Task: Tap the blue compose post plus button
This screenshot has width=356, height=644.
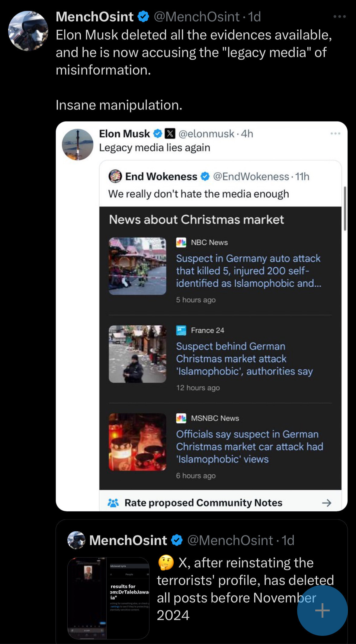Action: click(x=322, y=610)
